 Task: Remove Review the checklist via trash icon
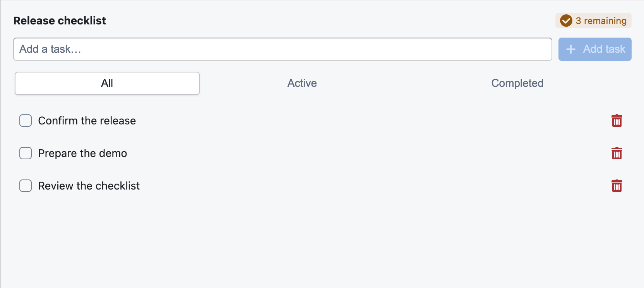[617, 186]
